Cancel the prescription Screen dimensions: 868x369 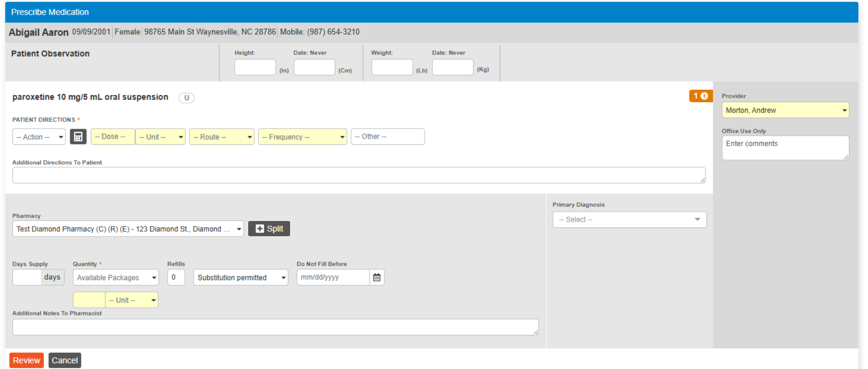point(65,360)
